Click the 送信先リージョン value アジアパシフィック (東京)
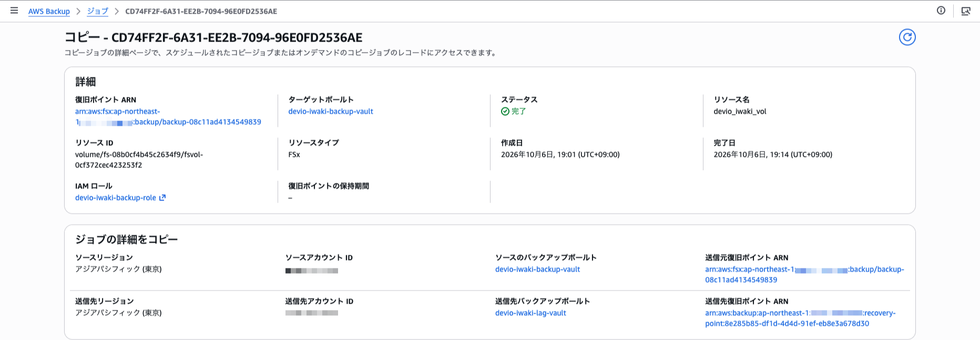Screen dimensions: 980x340 [x=118, y=313]
